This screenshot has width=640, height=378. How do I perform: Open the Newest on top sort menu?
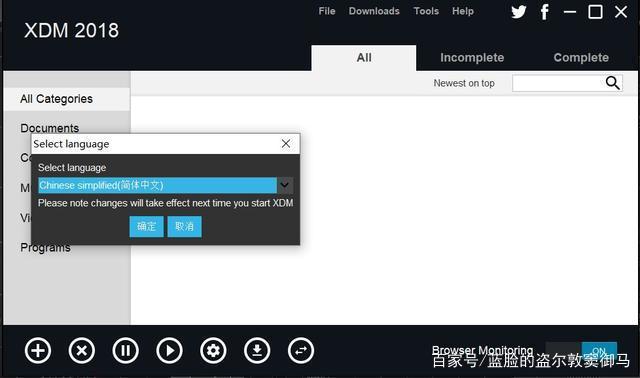(x=464, y=83)
